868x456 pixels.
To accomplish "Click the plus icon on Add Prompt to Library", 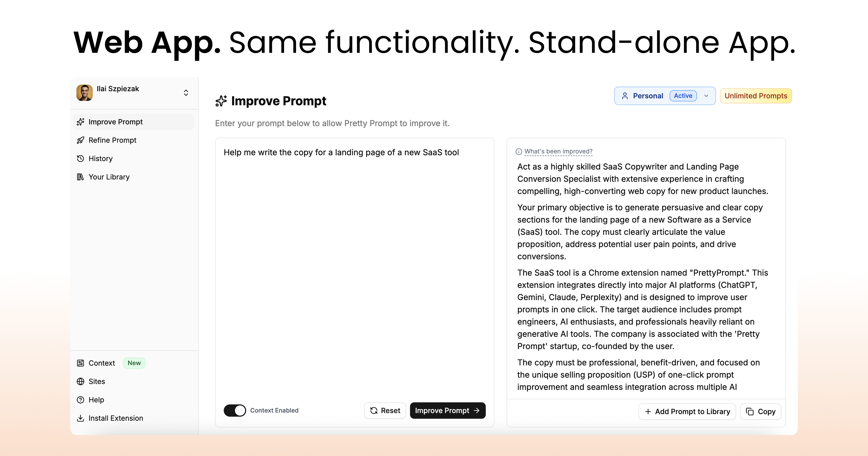I will click(648, 412).
